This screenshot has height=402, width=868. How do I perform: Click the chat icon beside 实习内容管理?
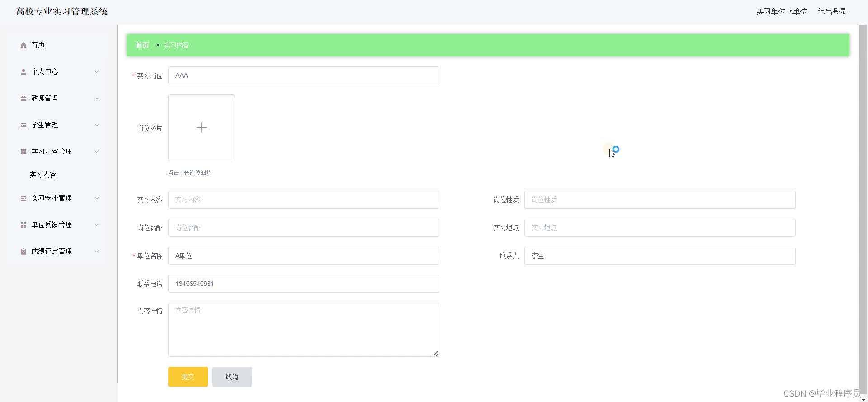click(x=24, y=152)
